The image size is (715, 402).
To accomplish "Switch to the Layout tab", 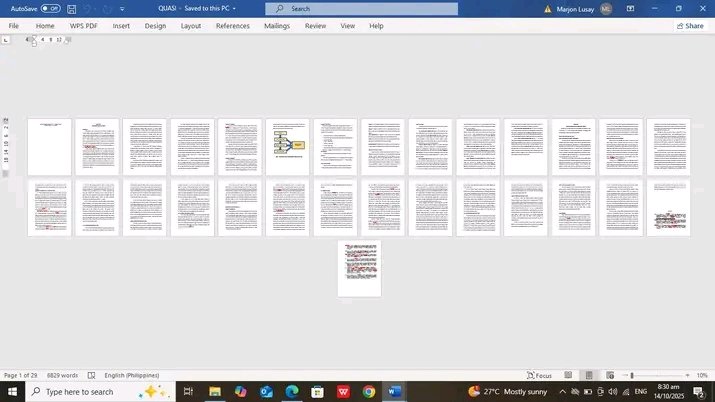I will [x=191, y=26].
